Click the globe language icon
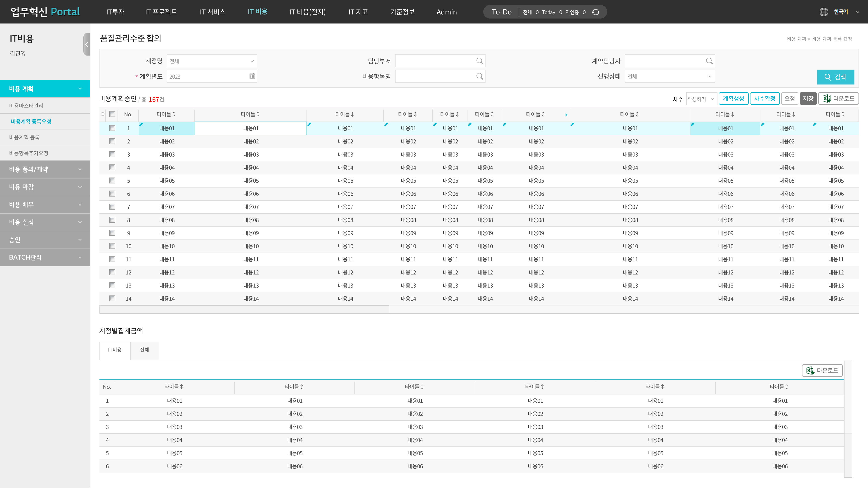The height and width of the screenshot is (488, 868). (x=823, y=12)
